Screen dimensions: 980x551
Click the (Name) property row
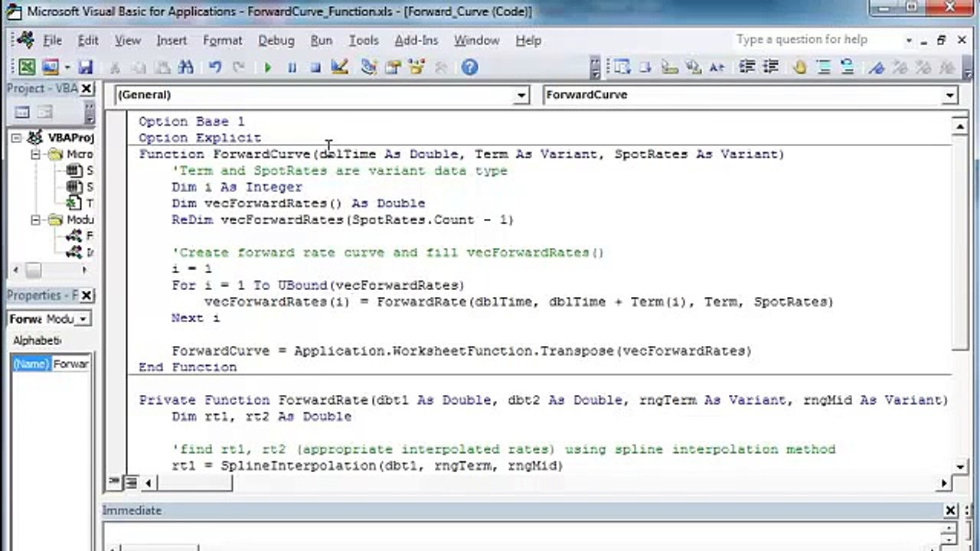[x=50, y=364]
